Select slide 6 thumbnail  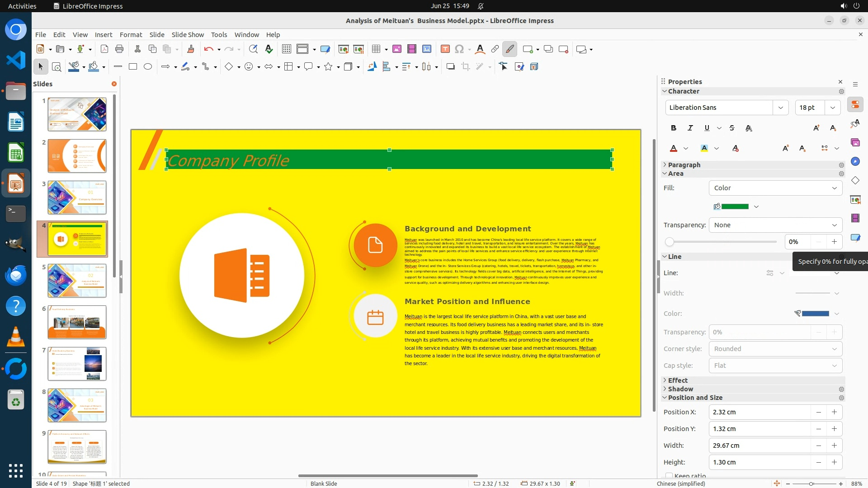click(x=77, y=322)
